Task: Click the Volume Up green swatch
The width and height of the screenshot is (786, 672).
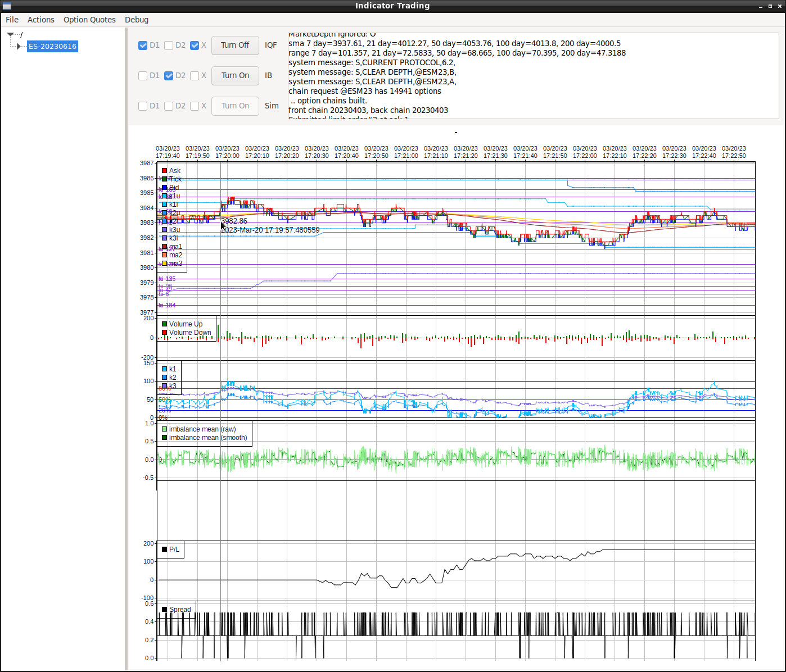Action: click(x=164, y=324)
